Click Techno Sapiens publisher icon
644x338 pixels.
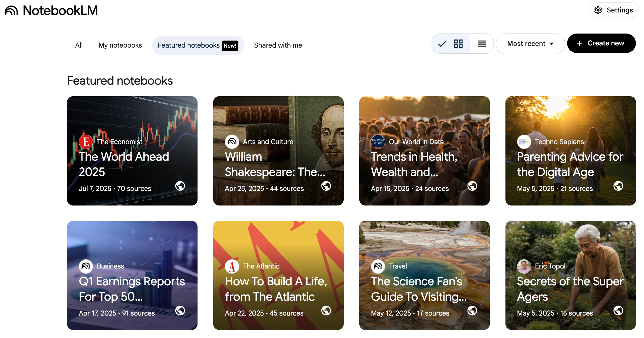pyautogui.click(x=524, y=142)
